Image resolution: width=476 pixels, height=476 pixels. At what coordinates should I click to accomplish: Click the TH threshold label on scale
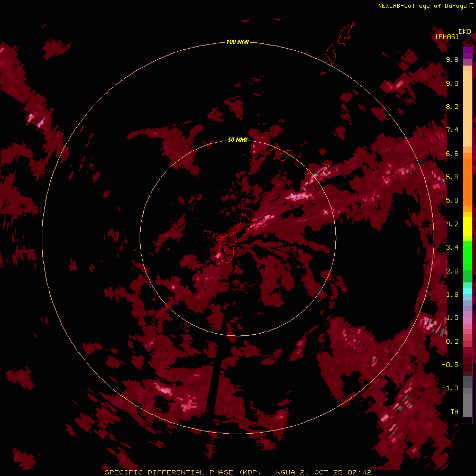point(454,412)
